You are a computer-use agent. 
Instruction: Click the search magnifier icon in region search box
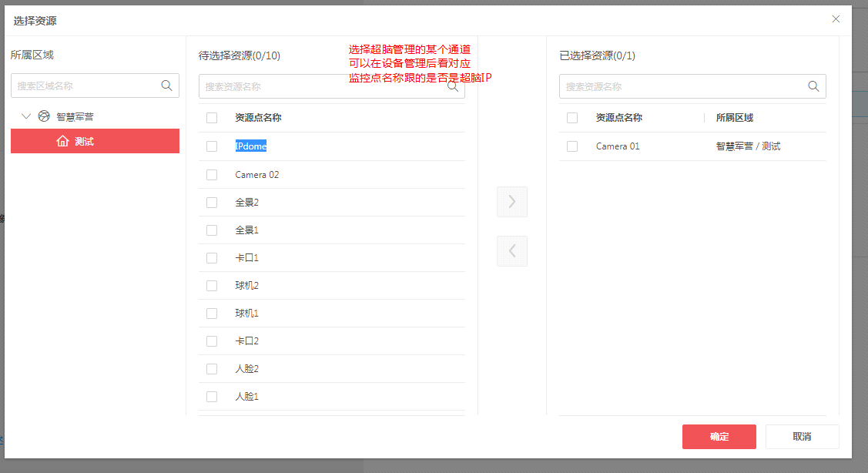166,86
